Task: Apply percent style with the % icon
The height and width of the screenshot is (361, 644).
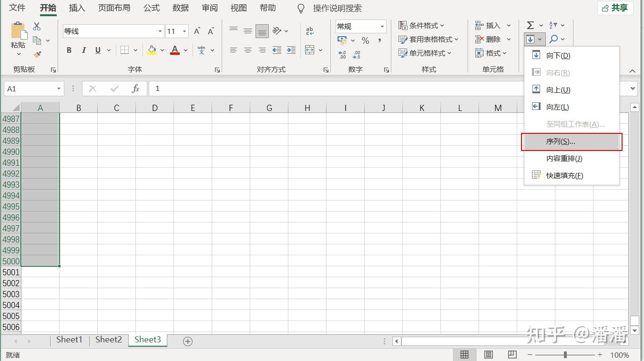Action: tap(365, 41)
